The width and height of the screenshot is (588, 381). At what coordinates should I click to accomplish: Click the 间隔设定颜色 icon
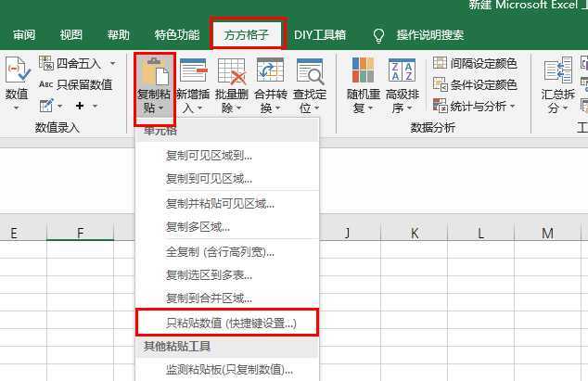pyautogui.click(x=440, y=63)
